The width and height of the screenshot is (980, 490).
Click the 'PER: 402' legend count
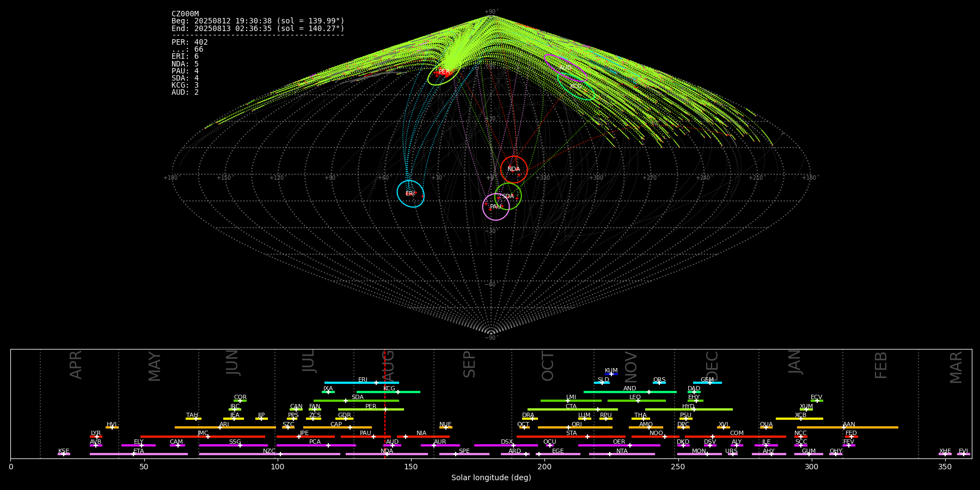(189, 42)
